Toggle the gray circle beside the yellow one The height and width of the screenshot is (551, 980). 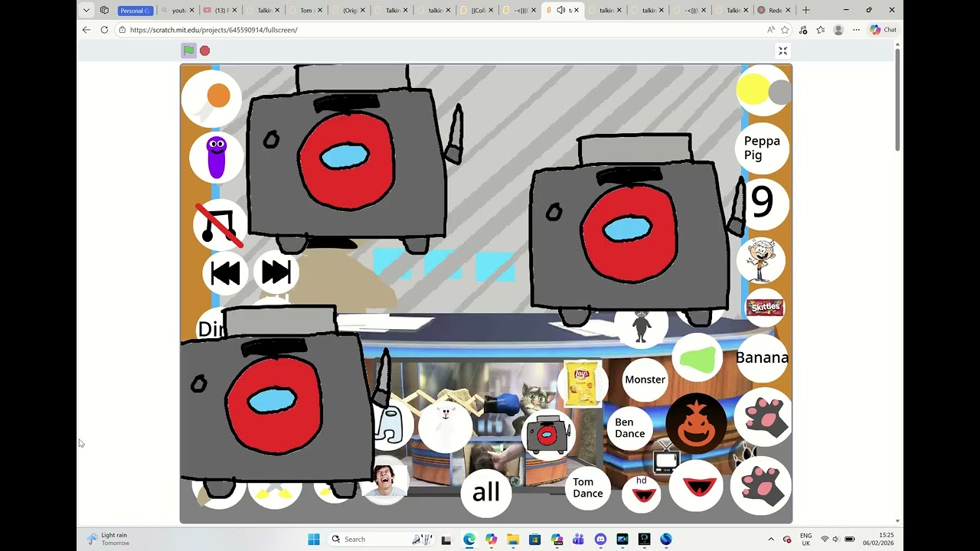point(779,93)
